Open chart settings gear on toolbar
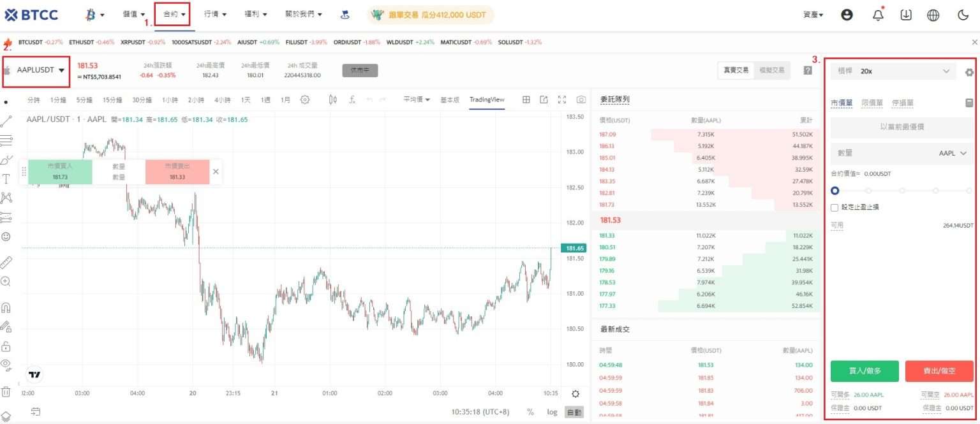Image resolution: width=980 pixels, height=424 pixels. click(x=304, y=99)
